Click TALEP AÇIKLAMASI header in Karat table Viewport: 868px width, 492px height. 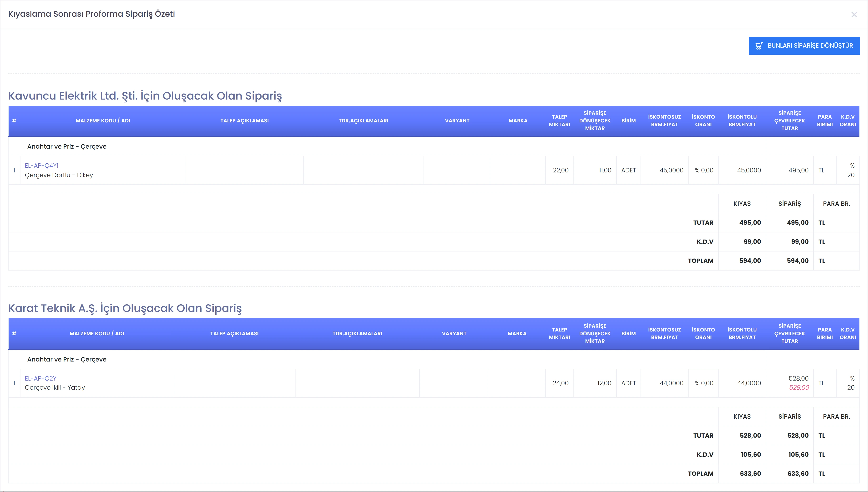[x=234, y=334]
